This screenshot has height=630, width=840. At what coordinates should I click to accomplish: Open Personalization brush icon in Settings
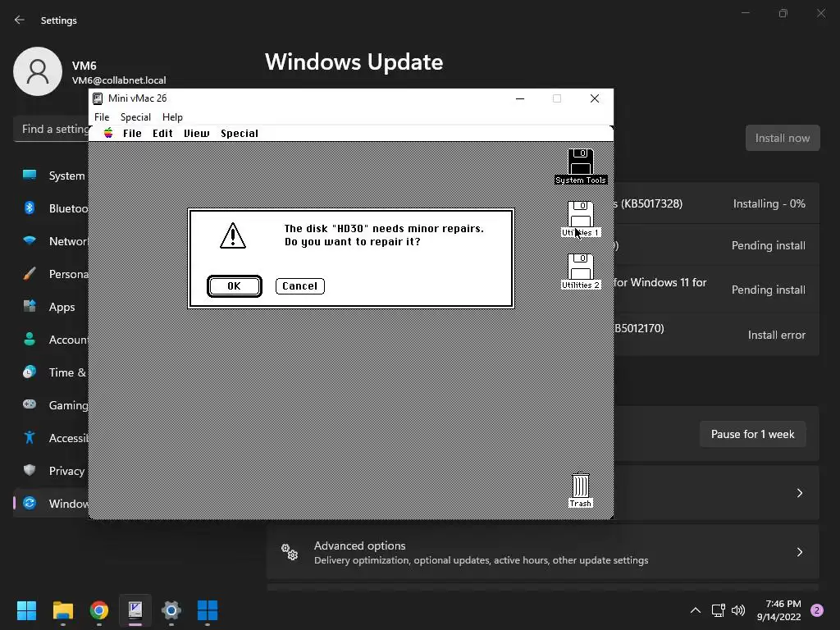click(x=30, y=274)
